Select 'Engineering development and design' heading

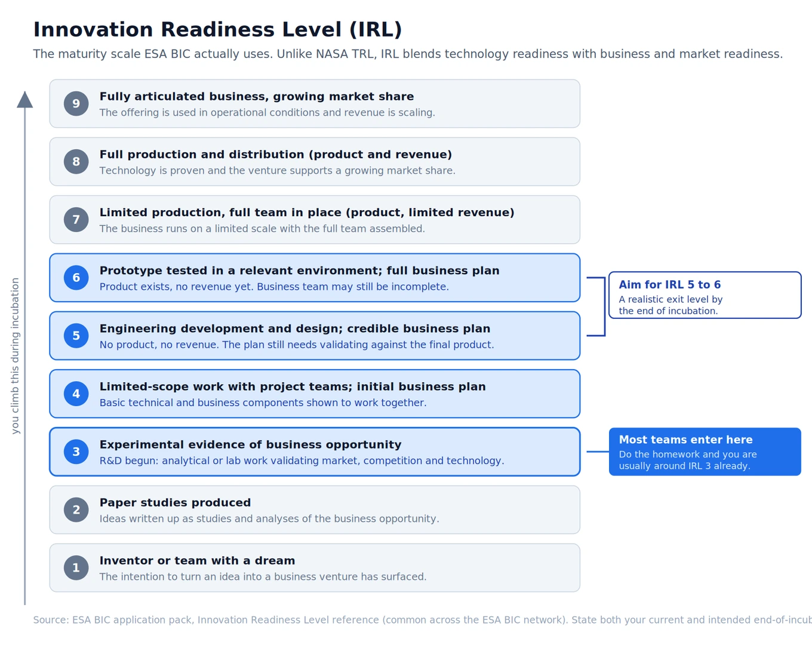(295, 329)
